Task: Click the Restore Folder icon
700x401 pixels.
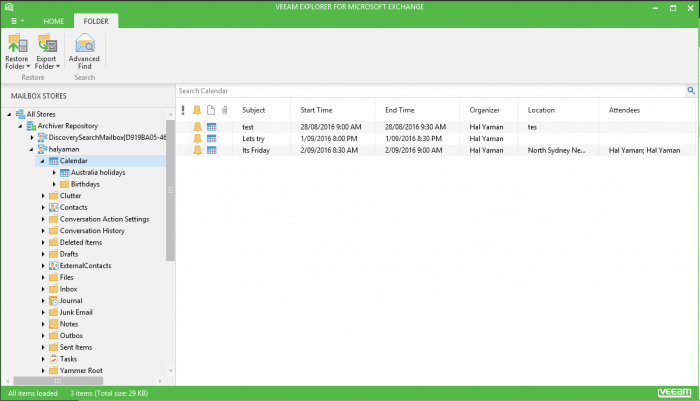Action: (17, 43)
